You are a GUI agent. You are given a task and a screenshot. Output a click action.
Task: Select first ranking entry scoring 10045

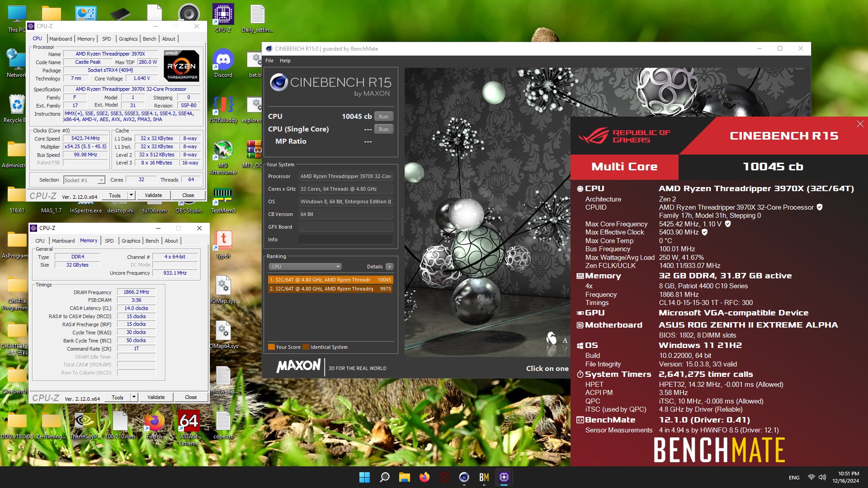tap(330, 280)
